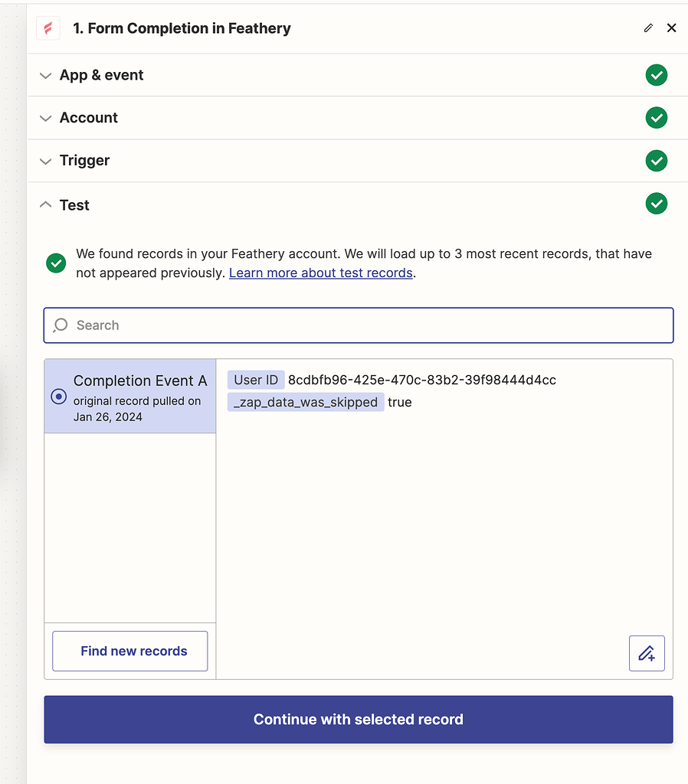This screenshot has width=688, height=784.
Task: Click the Feathery app logo icon
Action: tap(48, 28)
